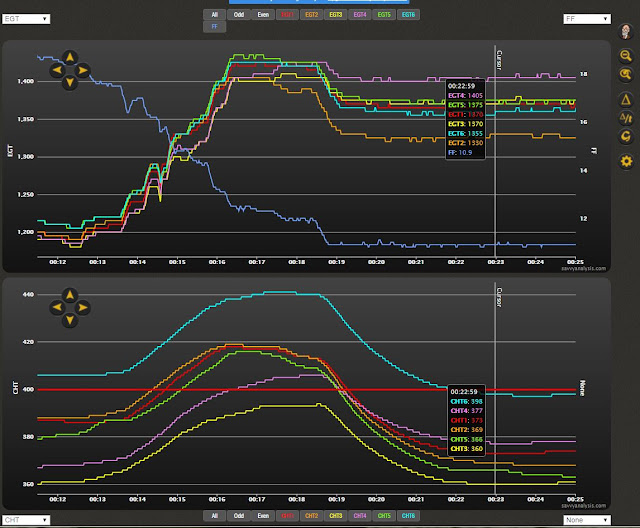
Task: Zoom out using the magnifier minus icon
Action: pos(626,56)
